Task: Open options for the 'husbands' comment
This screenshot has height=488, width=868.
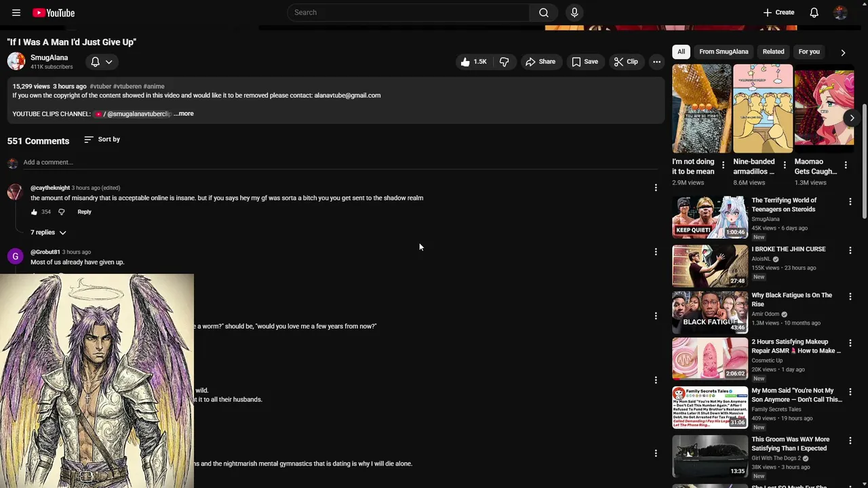Action: point(655,380)
